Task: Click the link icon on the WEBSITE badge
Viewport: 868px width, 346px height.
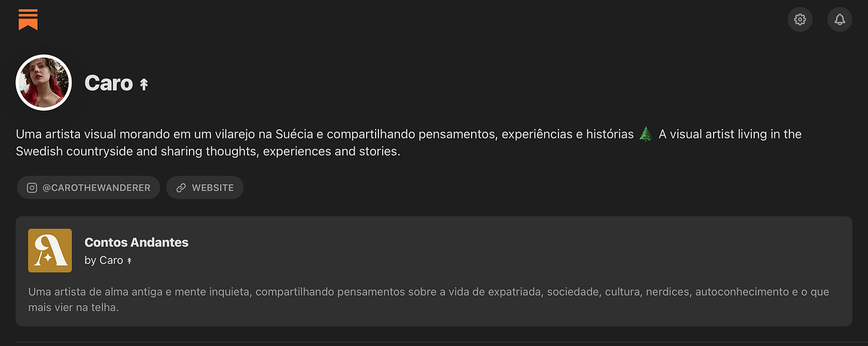Action: pos(181,187)
